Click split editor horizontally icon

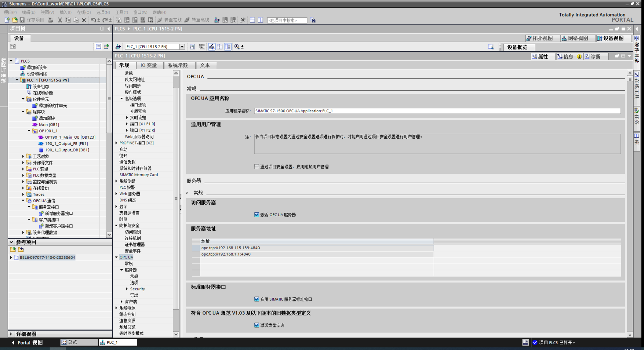[x=252, y=20]
